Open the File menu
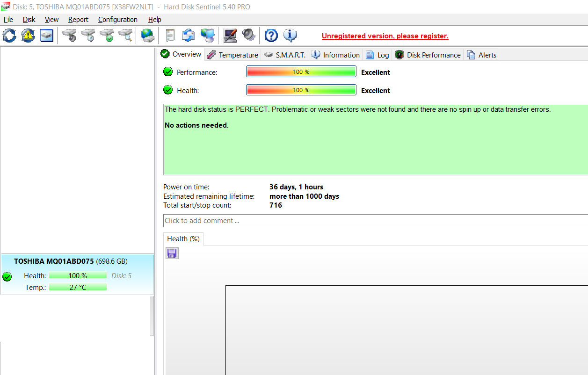The image size is (588, 375). click(x=8, y=20)
